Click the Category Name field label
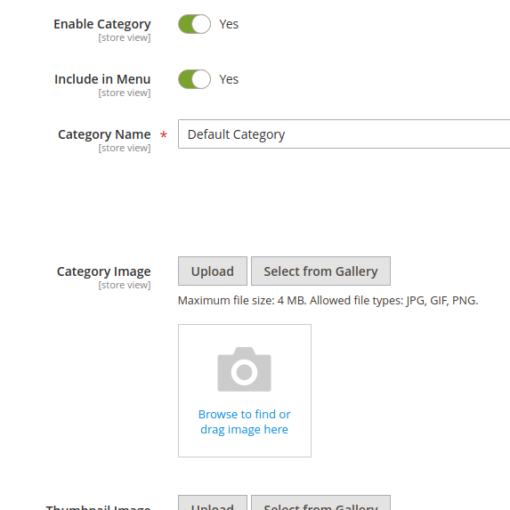The image size is (510, 510). click(104, 135)
